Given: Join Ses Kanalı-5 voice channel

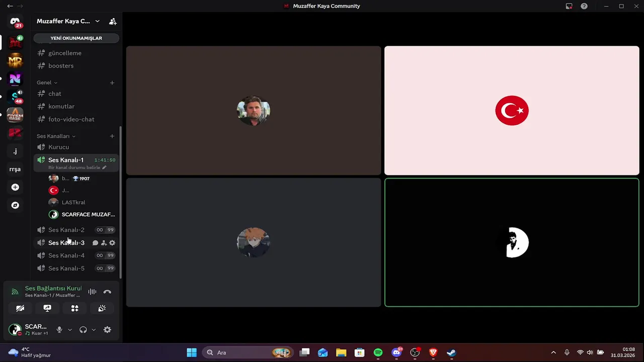Looking at the screenshot, I should pos(76,268).
